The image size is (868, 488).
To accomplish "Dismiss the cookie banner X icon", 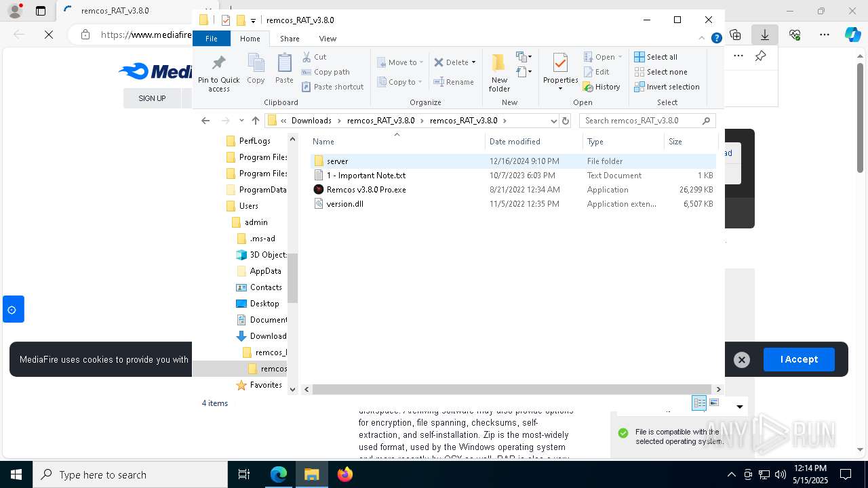I will [742, 360].
